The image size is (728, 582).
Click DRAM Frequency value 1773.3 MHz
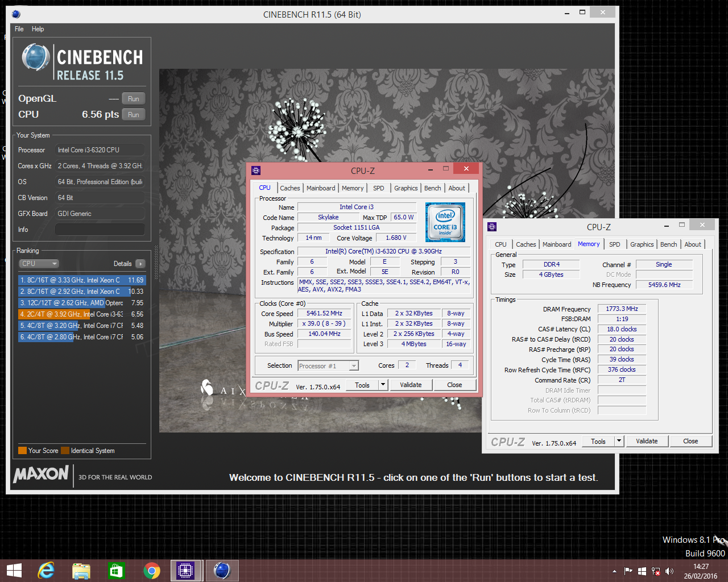tap(622, 309)
